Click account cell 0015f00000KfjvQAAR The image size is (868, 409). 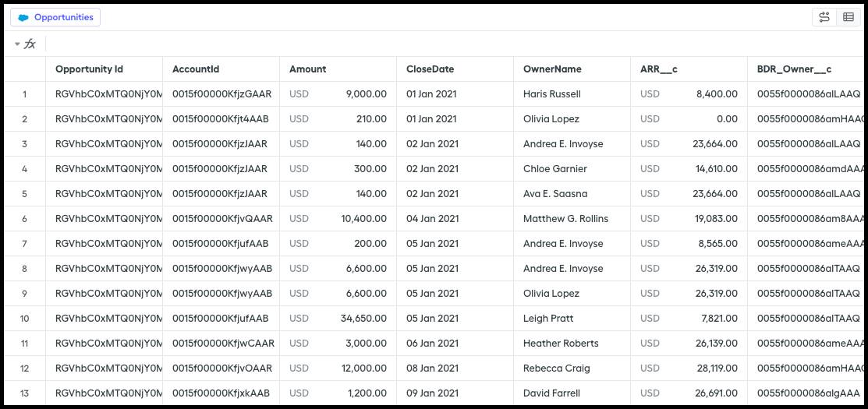click(x=221, y=219)
